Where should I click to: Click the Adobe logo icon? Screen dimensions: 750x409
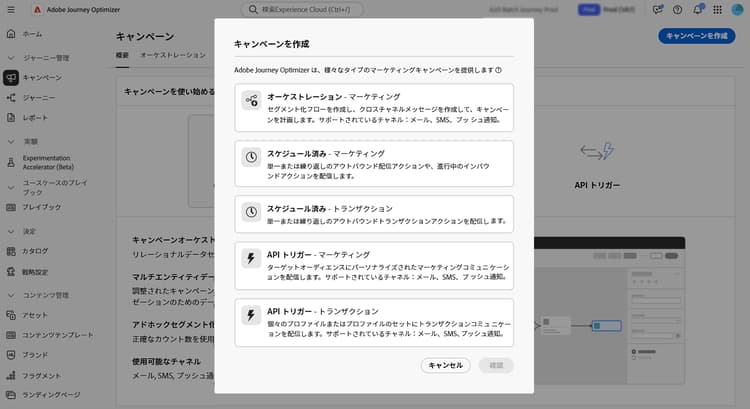(x=37, y=10)
